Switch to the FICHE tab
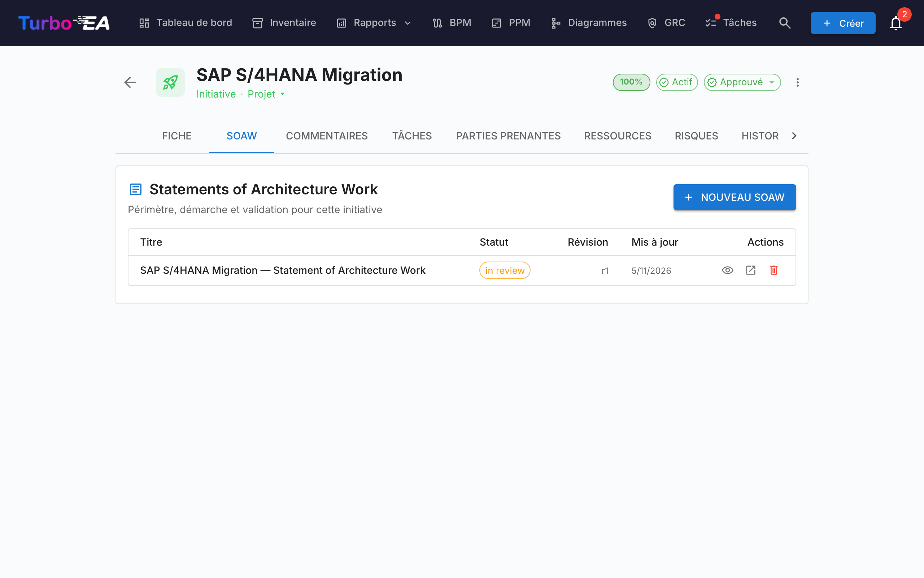This screenshot has height=578, width=924. tap(177, 136)
